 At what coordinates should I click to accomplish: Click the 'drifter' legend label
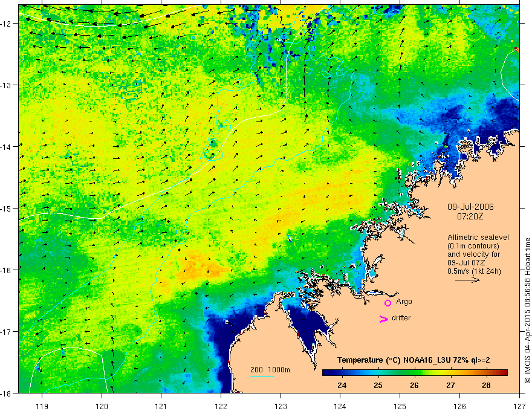click(401, 318)
